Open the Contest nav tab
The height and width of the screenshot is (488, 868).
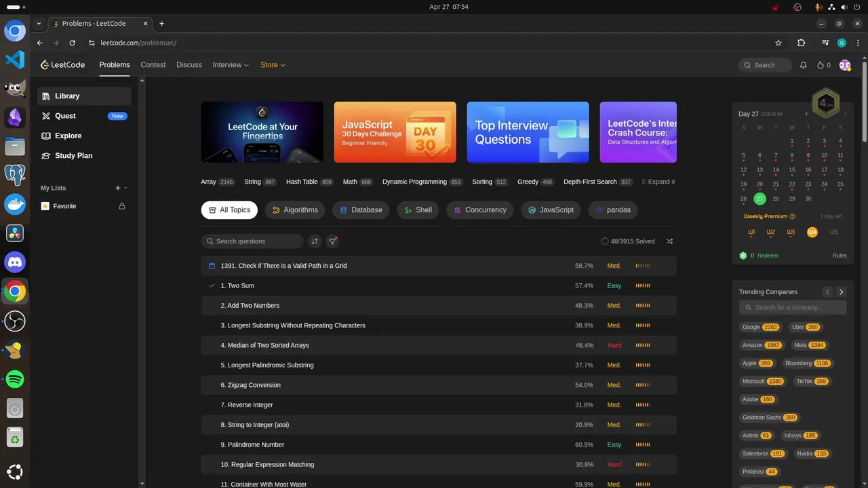tap(153, 65)
